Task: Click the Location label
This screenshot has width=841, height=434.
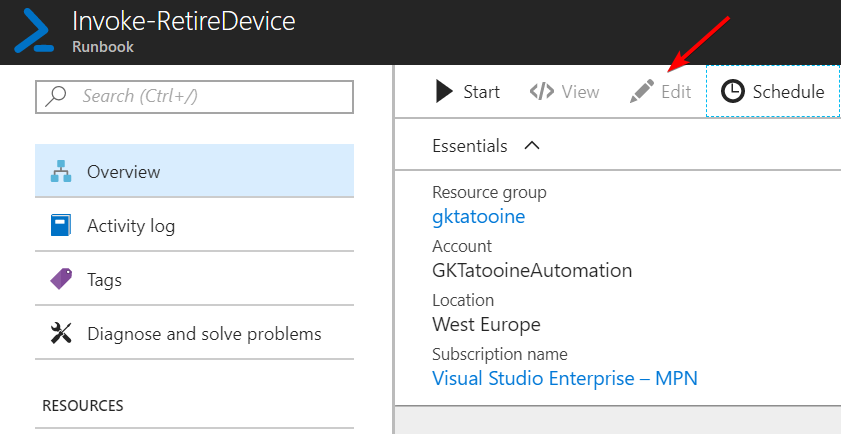Action: [463, 300]
